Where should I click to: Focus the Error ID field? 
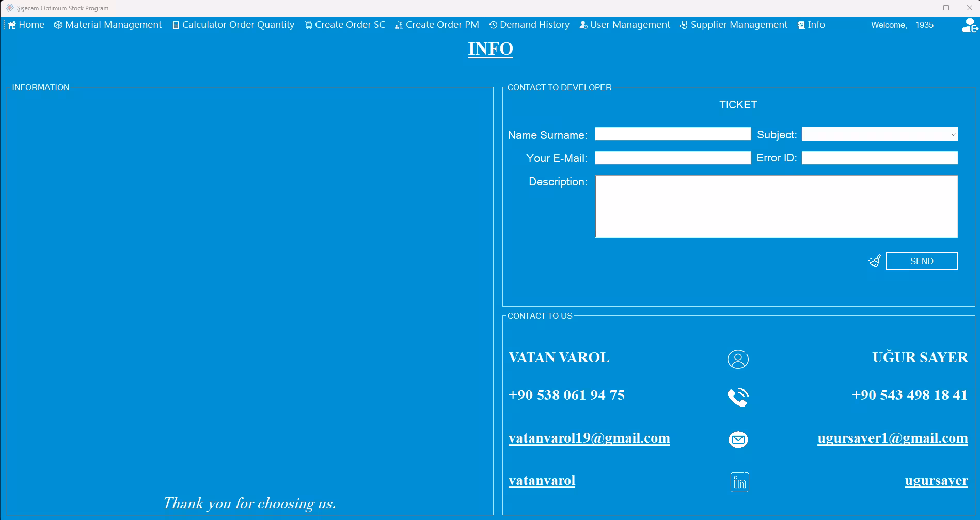pos(880,158)
